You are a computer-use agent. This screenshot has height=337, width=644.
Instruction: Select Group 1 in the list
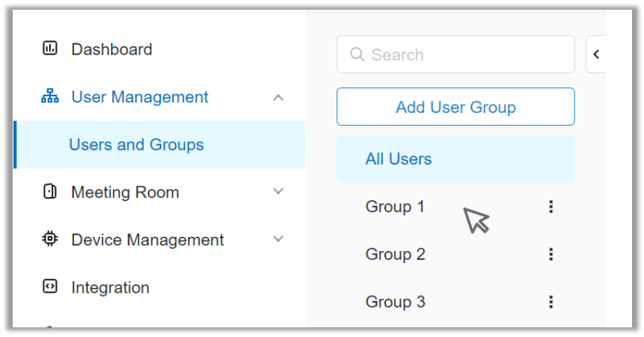[395, 207]
